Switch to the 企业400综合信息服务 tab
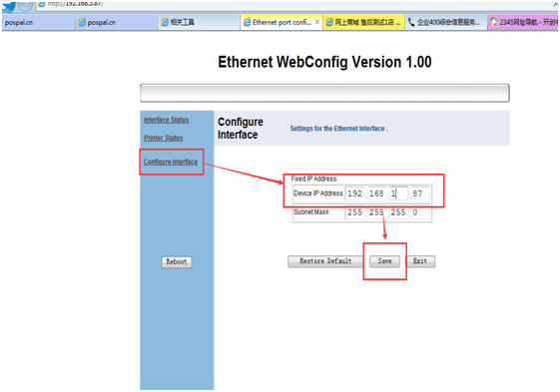The height and width of the screenshot is (392, 560). click(x=446, y=22)
